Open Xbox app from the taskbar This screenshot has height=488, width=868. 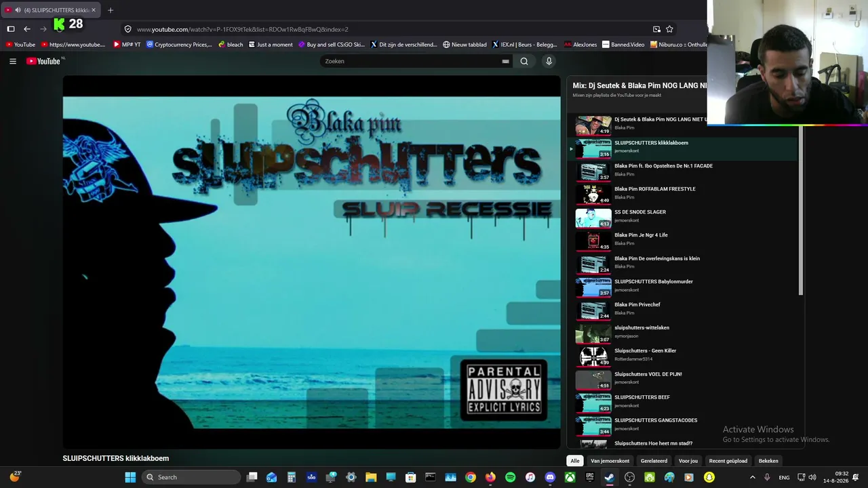[570, 477]
